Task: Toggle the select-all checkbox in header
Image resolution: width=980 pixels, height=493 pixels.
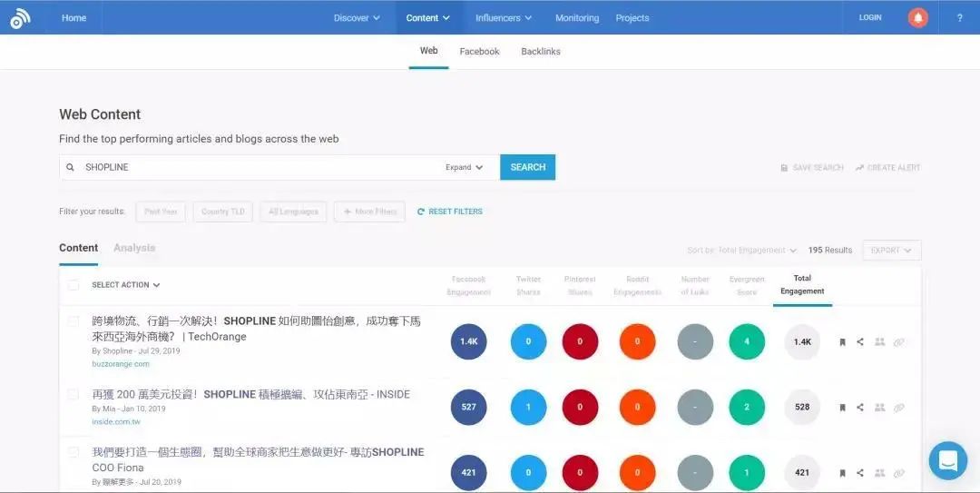Action: click(x=73, y=285)
